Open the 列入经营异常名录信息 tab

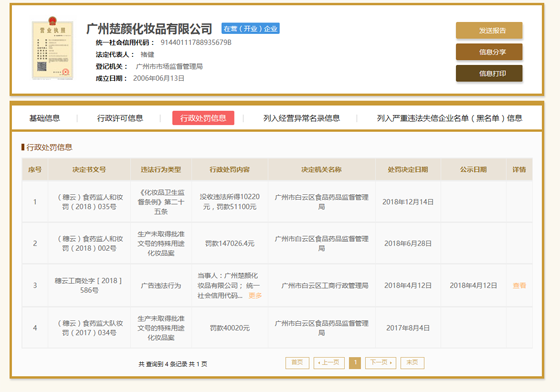pos(301,118)
